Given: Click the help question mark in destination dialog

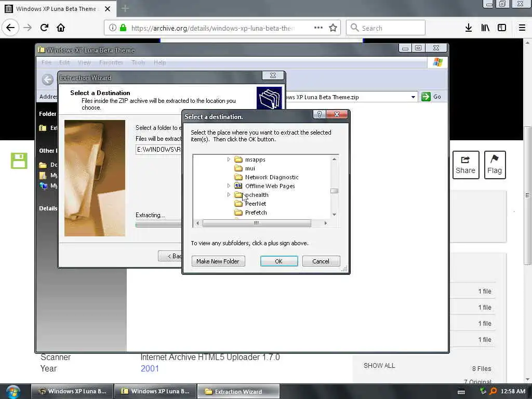Looking at the screenshot, I should click(319, 115).
